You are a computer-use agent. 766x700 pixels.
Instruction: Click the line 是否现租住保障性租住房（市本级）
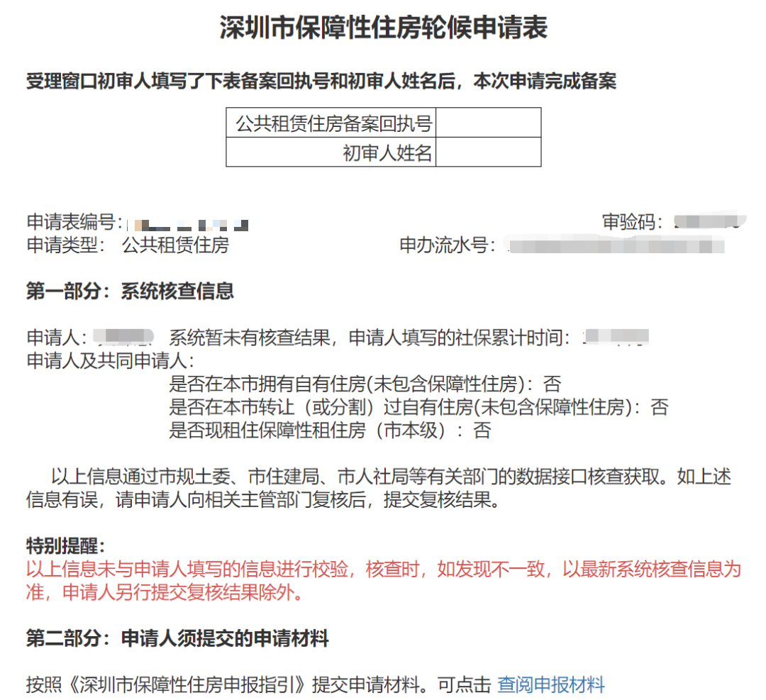[x=330, y=430]
